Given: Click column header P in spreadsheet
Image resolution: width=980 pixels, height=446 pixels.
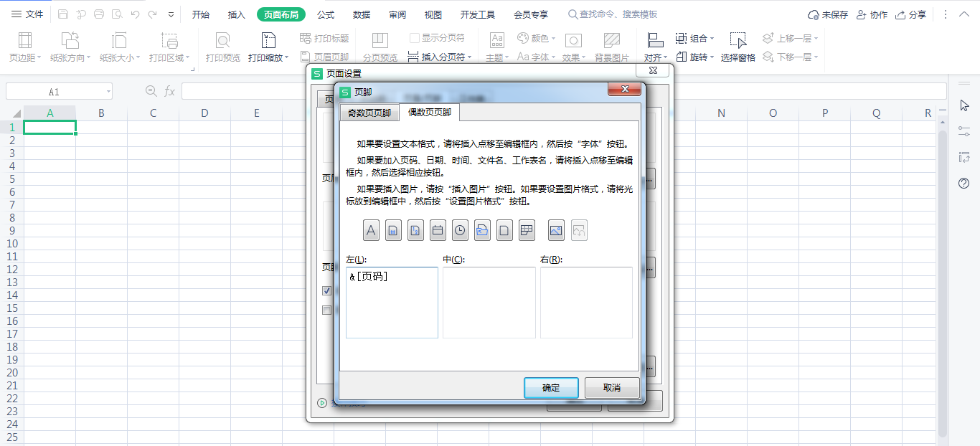Looking at the screenshot, I should tap(825, 113).
